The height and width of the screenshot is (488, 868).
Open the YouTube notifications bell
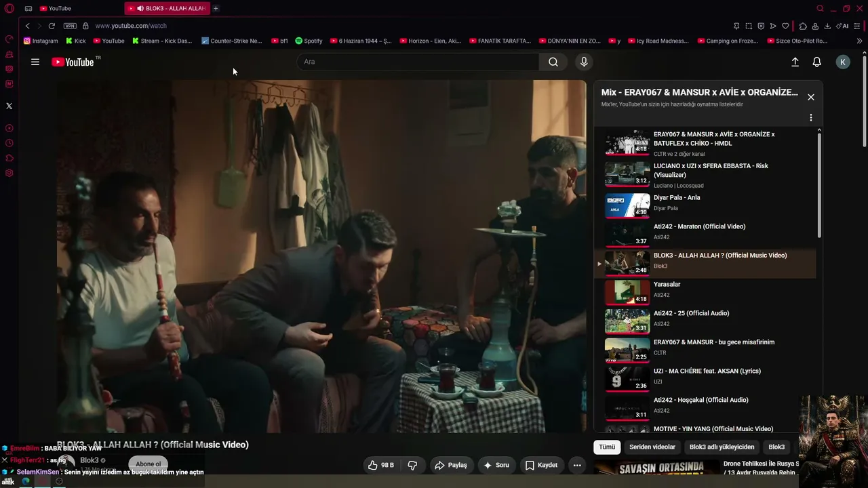[x=817, y=62]
